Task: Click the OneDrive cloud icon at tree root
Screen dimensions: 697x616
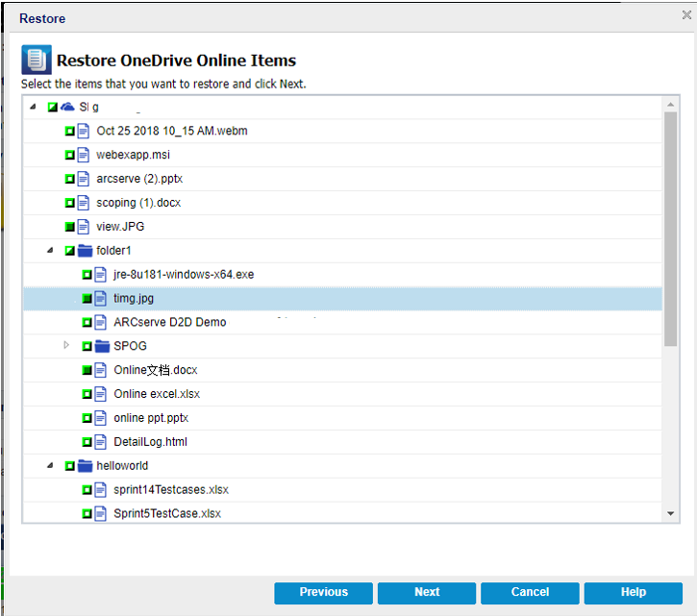Action: [x=68, y=107]
